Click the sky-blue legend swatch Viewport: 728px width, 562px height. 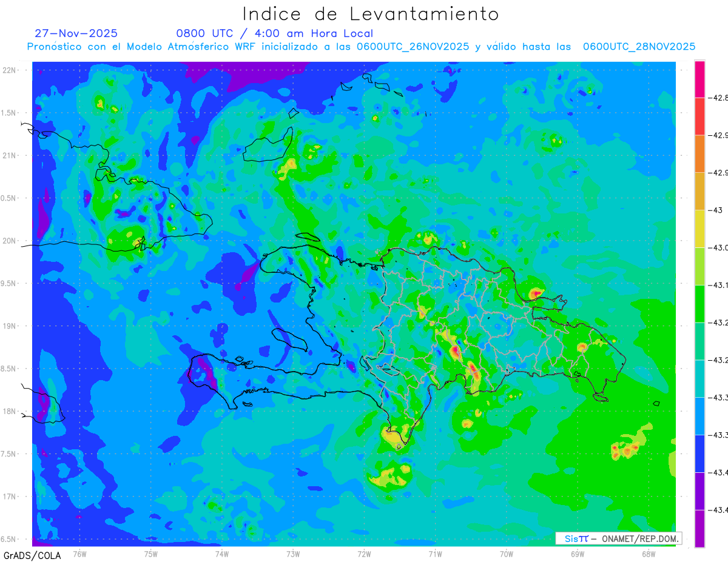[x=699, y=416]
